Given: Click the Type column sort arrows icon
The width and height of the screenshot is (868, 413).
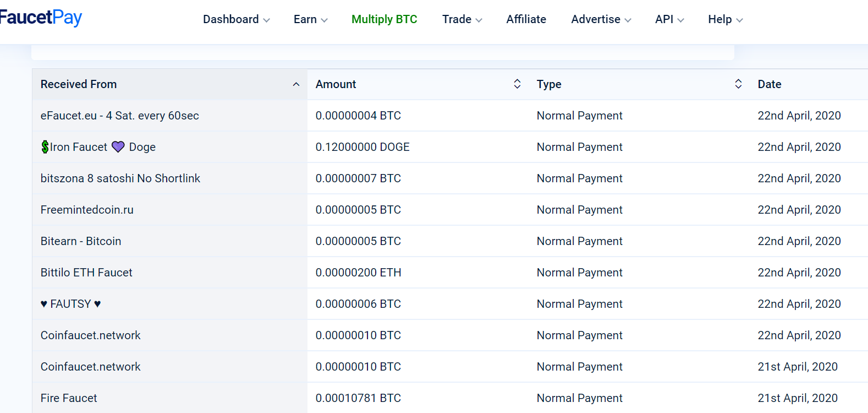Looking at the screenshot, I should (738, 84).
